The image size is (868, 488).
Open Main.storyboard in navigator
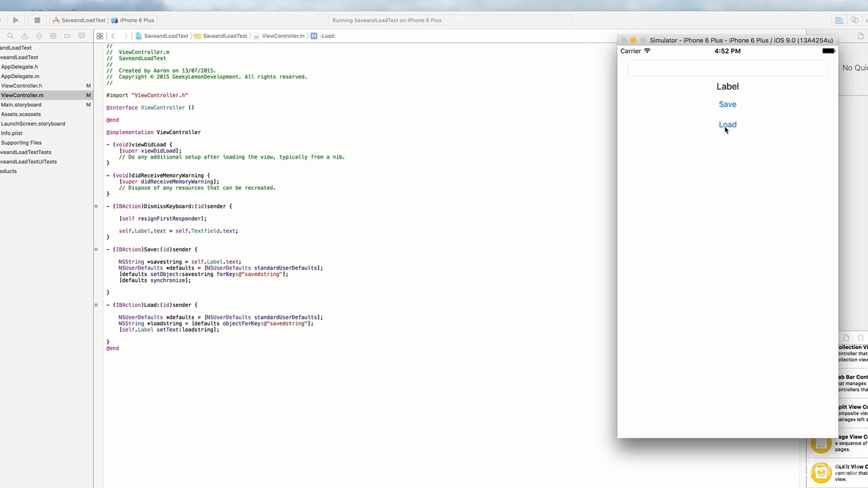tap(21, 105)
